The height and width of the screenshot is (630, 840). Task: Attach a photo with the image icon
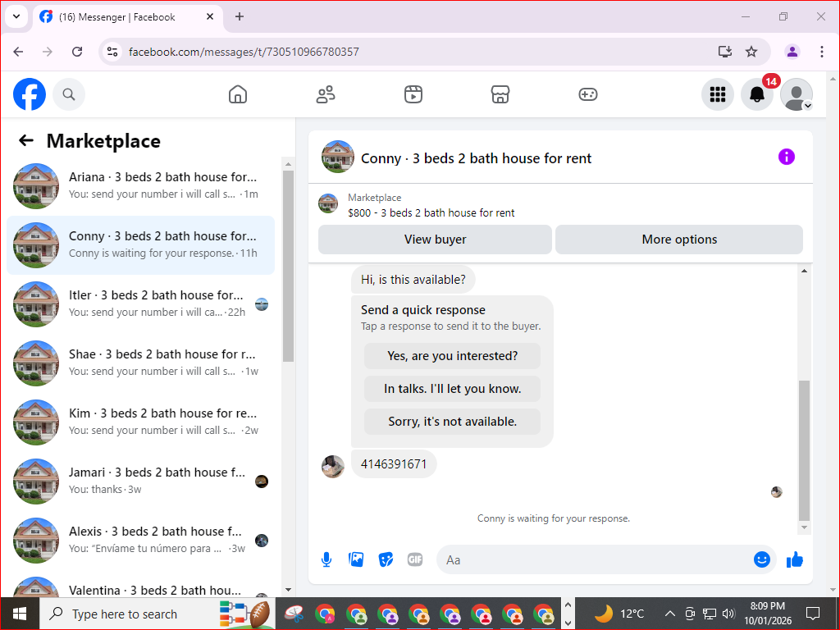click(x=356, y=559)
